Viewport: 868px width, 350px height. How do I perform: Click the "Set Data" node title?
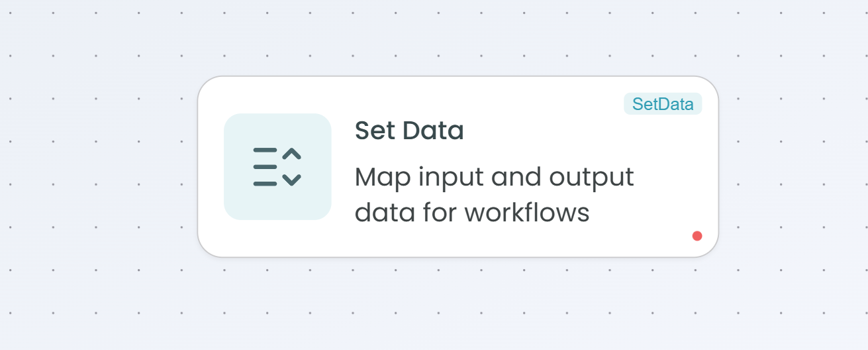(409, 131)
